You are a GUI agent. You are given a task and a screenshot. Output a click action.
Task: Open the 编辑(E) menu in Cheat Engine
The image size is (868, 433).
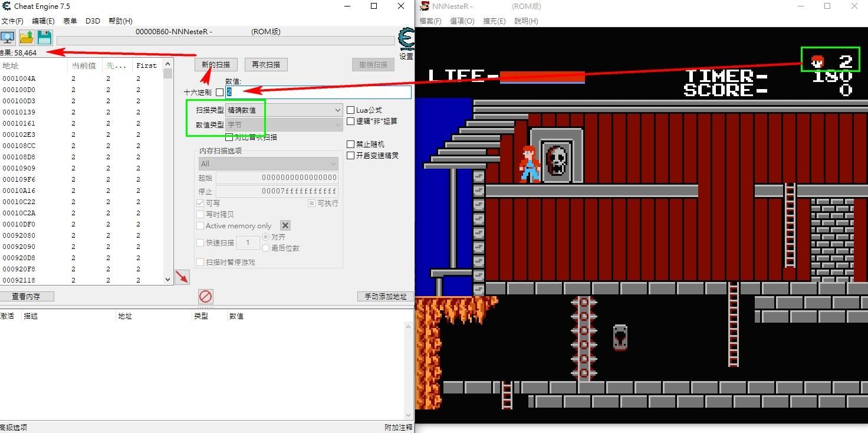(43, 21)
